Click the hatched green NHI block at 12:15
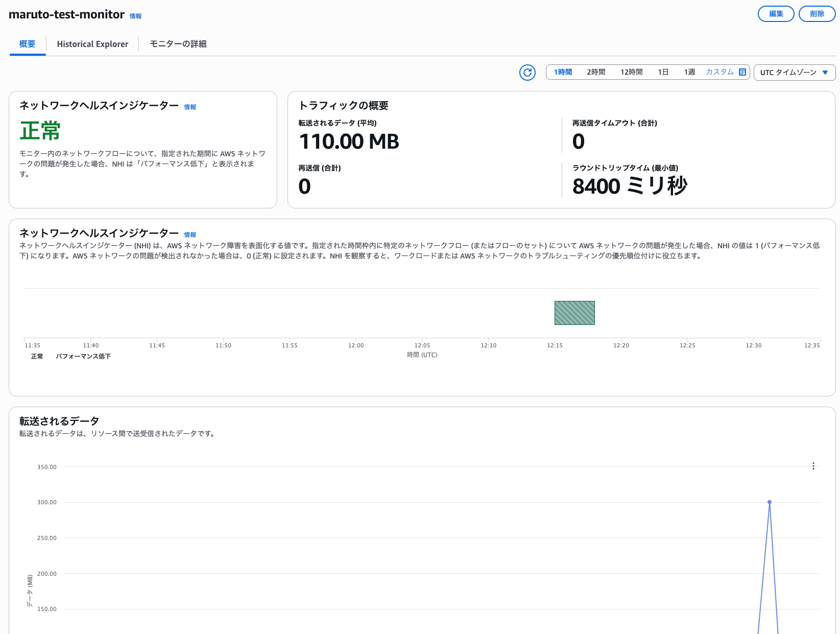Image resolution: width=840 pixels, height=634 pixels. click(574, 313)
